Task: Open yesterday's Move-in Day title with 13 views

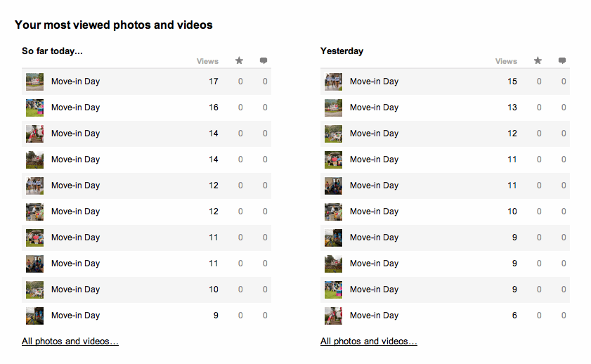Action: [374, 108]
